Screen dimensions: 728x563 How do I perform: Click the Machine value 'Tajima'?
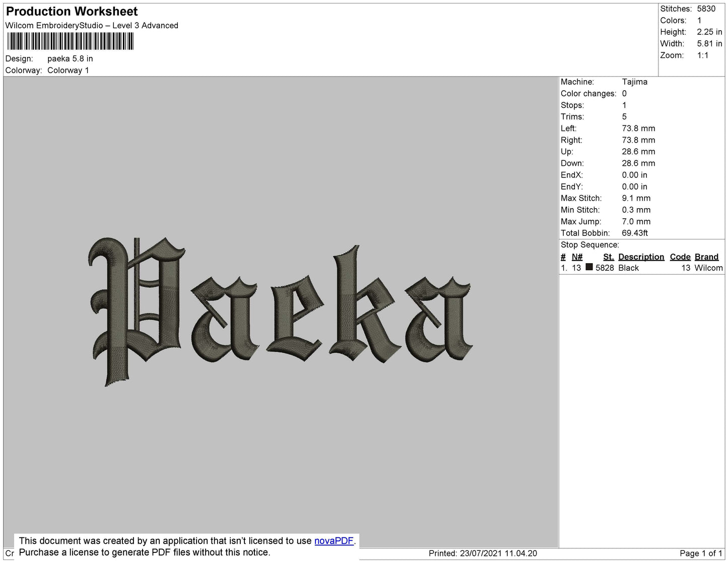click(635, 82)
